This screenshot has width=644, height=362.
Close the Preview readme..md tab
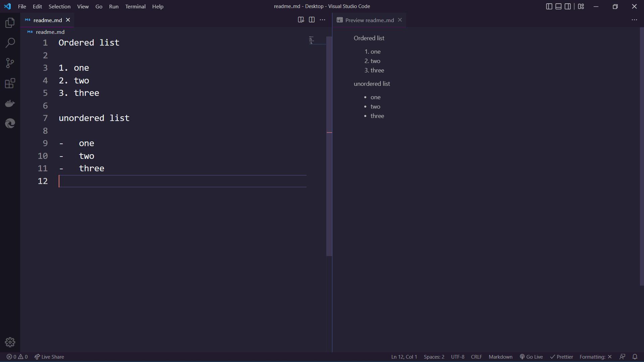(400, 20)
